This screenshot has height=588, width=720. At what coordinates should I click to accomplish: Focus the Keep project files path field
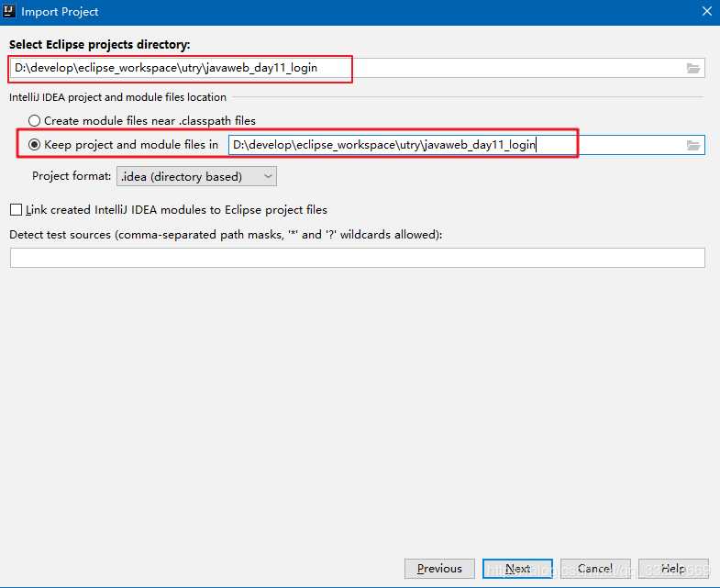coord(467,145)
